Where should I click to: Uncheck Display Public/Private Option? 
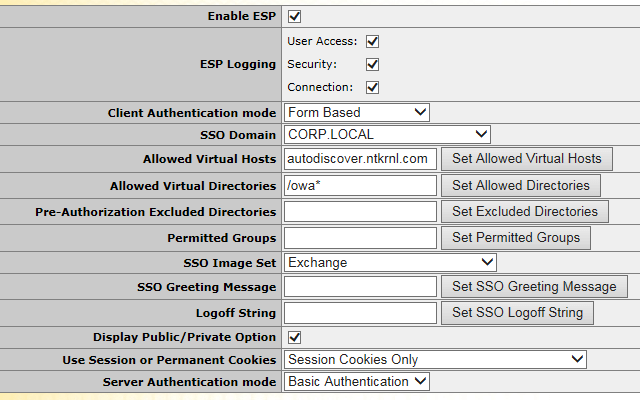pyautogui.click(x=294, y=337)
